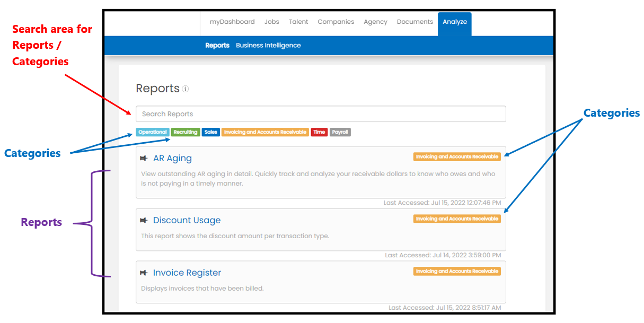Viewport: 644px width, 323px height.
Task: Open the Discount Usage report
Action: 187,220
